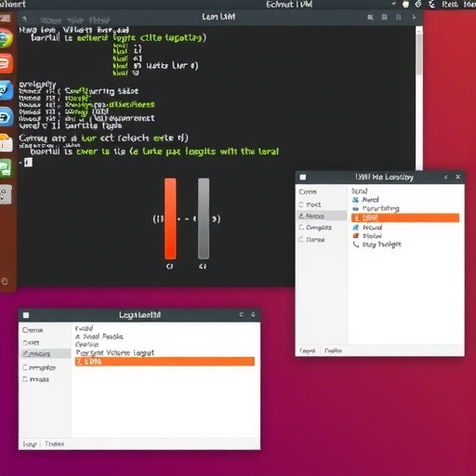Click the '<' button in 'LIM He Lenelgy' title bar

(x=446, y=177)
